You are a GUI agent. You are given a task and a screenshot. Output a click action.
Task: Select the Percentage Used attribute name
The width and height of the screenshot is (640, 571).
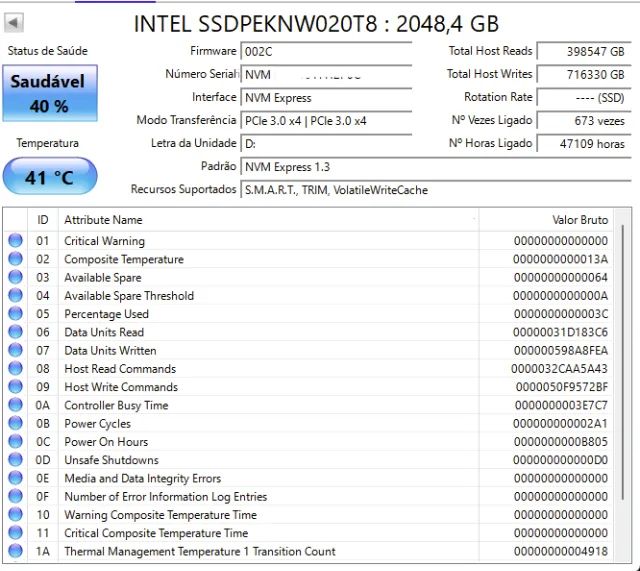click(106, 314)
